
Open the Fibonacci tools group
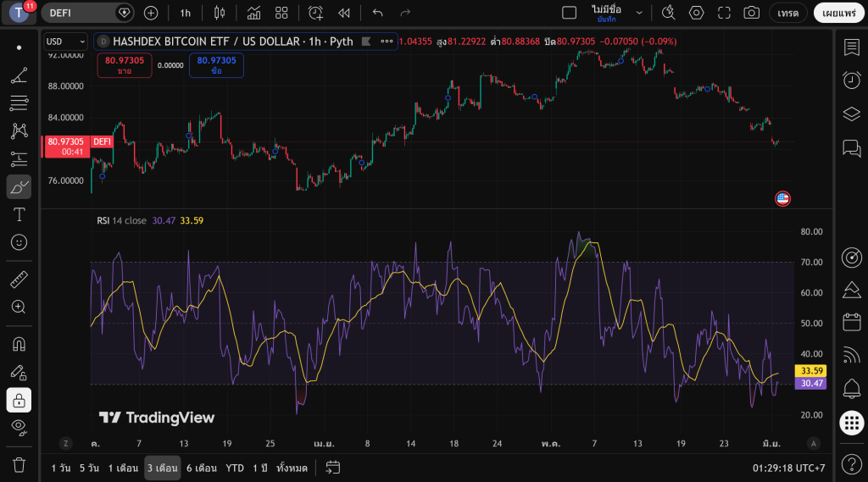19,103
